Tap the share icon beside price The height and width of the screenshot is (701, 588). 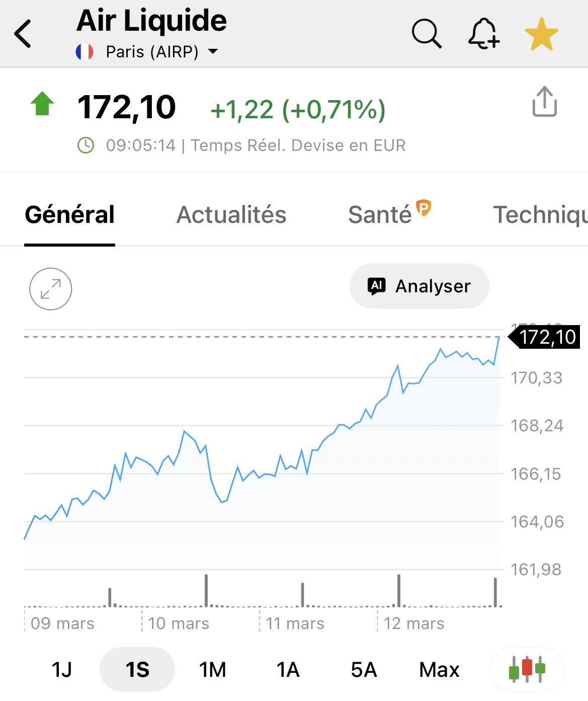point(544,102)
